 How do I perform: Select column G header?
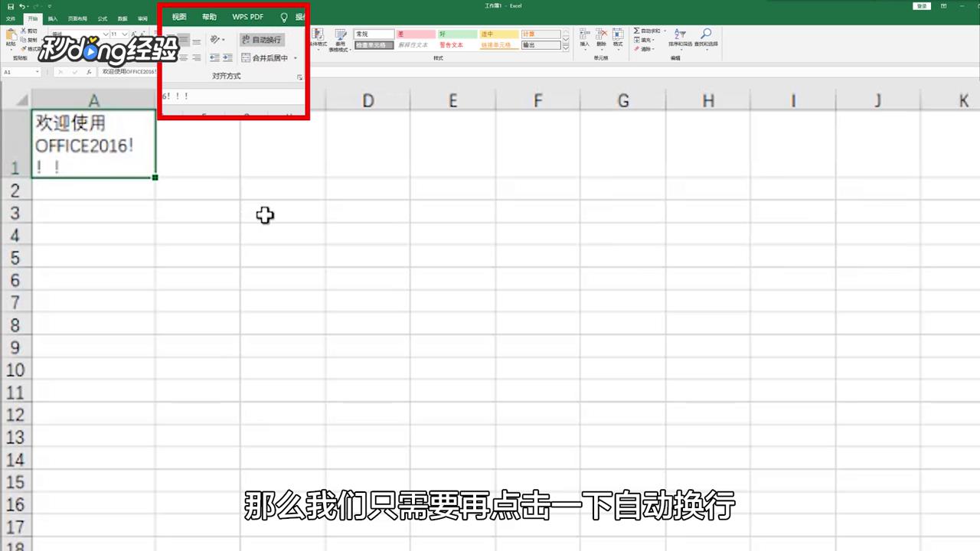[x=623, y=100]
